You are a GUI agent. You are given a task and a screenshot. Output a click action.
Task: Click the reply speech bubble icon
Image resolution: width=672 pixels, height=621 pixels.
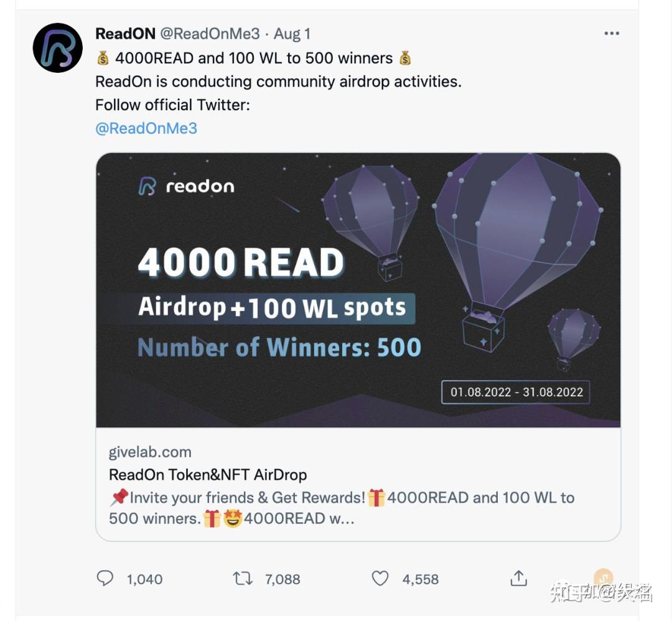(105, 579)
